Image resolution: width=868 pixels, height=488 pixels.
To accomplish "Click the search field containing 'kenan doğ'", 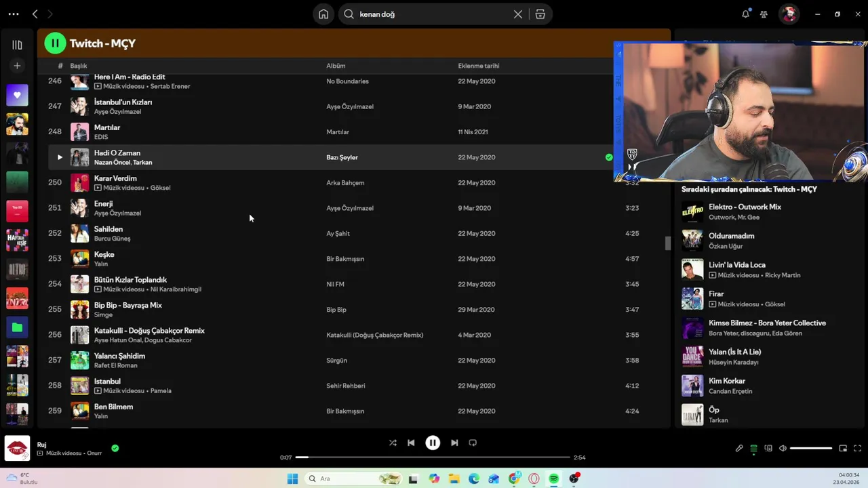I will pos(434,14).
